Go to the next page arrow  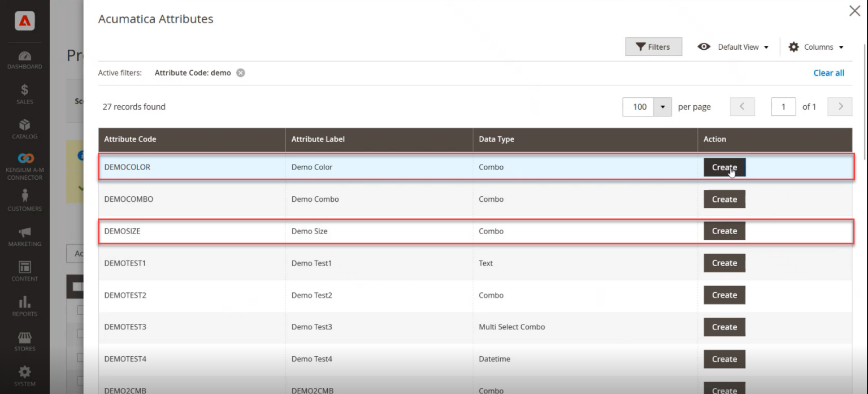point(840,107)
